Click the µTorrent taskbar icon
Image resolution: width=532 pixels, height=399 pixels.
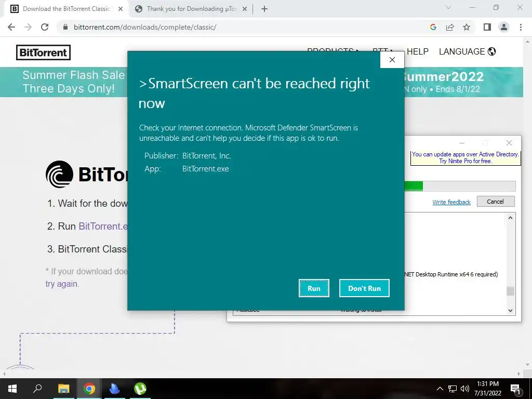(140, 389)
